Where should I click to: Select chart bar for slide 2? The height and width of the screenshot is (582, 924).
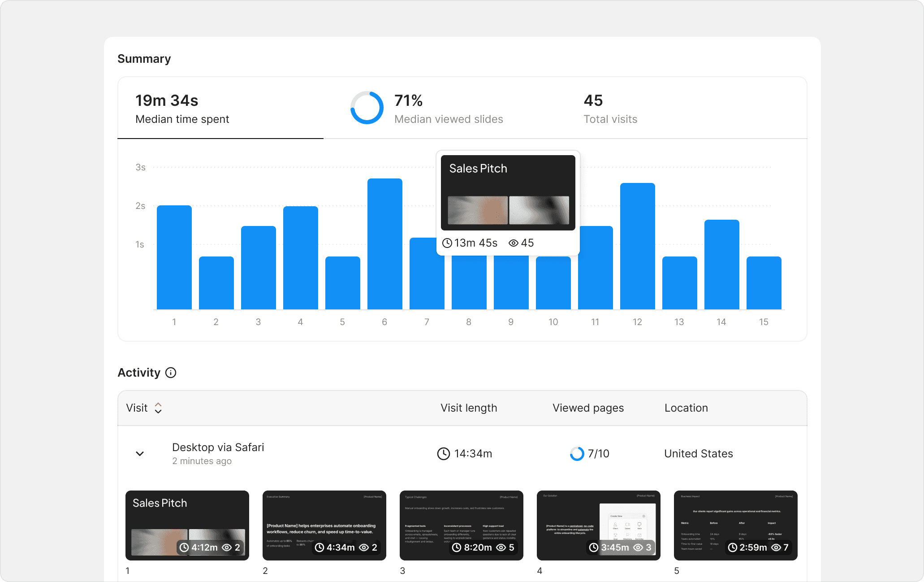[x=216, y=283]
